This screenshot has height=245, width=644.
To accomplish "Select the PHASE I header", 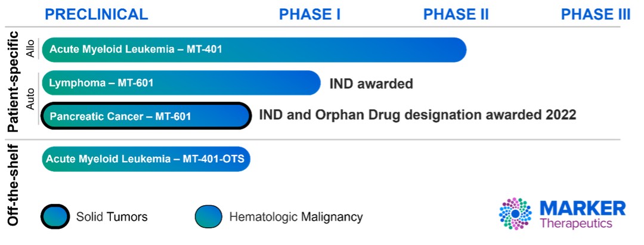I will coord(309,15).
